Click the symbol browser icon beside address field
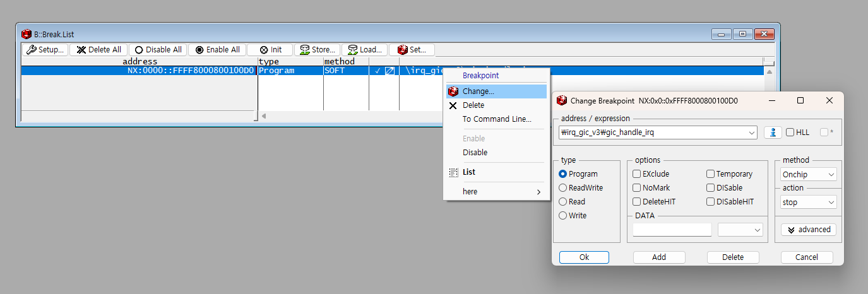Screen dimensions: 868x294 pos(773,132)
